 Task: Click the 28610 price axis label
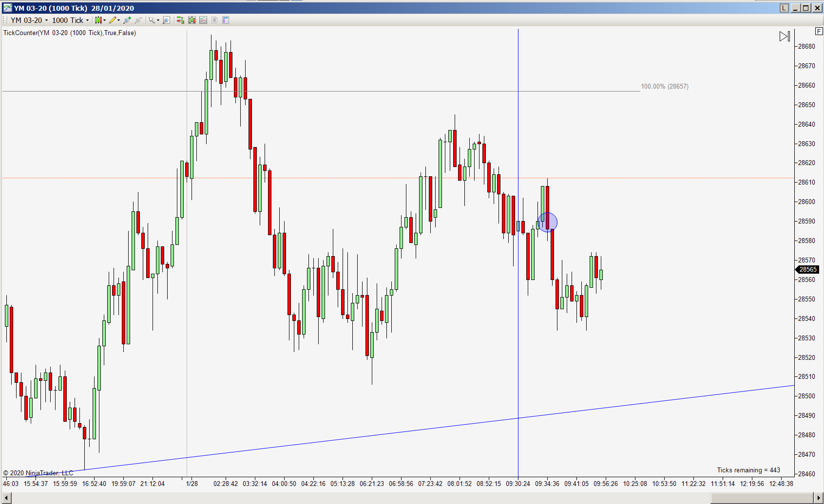pyautogui.click(x=806, y=182)
